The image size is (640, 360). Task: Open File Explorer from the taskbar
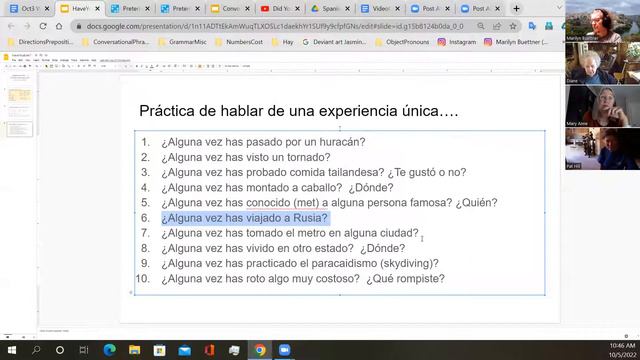[134, 350]
